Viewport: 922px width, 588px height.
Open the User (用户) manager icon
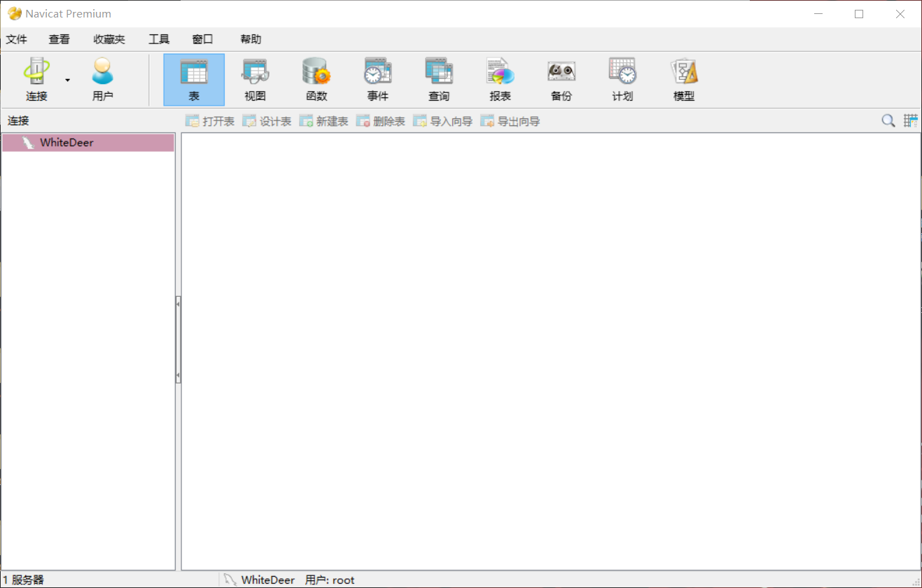(x=103, y=80)
